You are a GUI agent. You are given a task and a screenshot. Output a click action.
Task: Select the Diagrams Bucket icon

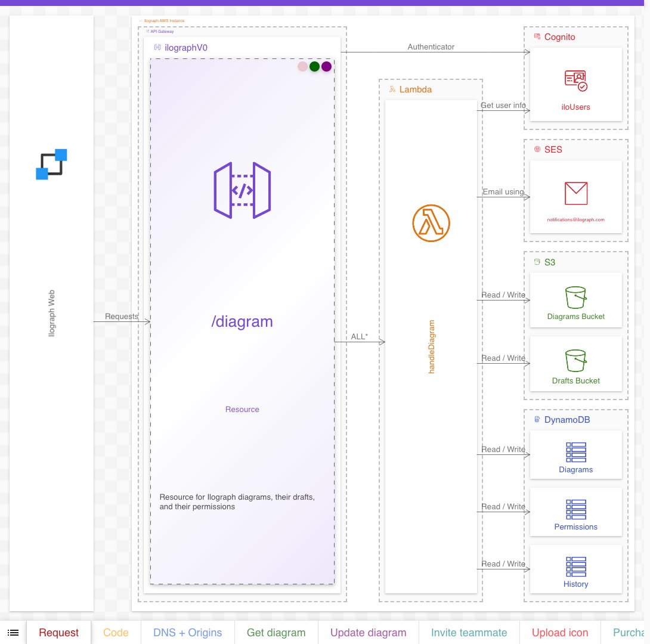tap(576, 297)
